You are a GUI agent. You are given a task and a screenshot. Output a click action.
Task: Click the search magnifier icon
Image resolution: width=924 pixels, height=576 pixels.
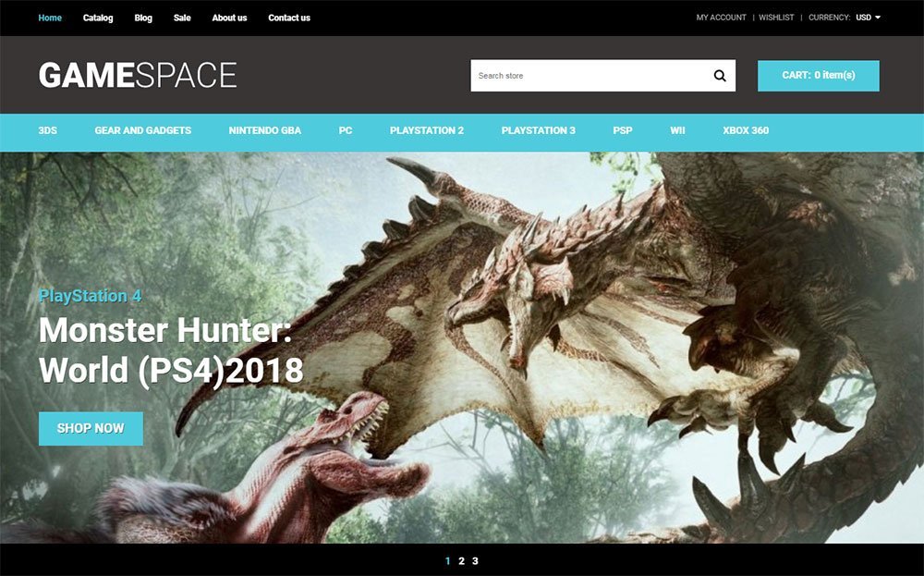coord(720,76)
